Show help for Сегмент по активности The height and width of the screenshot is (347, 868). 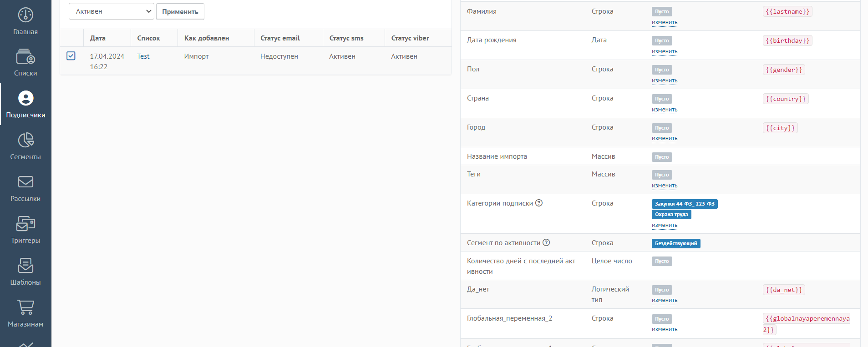pyautogui.click(x=546, y=242)
